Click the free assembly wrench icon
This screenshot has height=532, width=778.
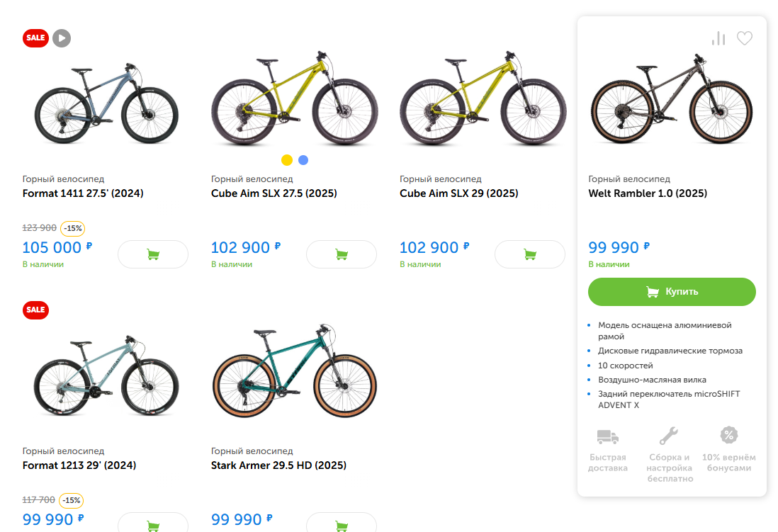tap(669, 435)
